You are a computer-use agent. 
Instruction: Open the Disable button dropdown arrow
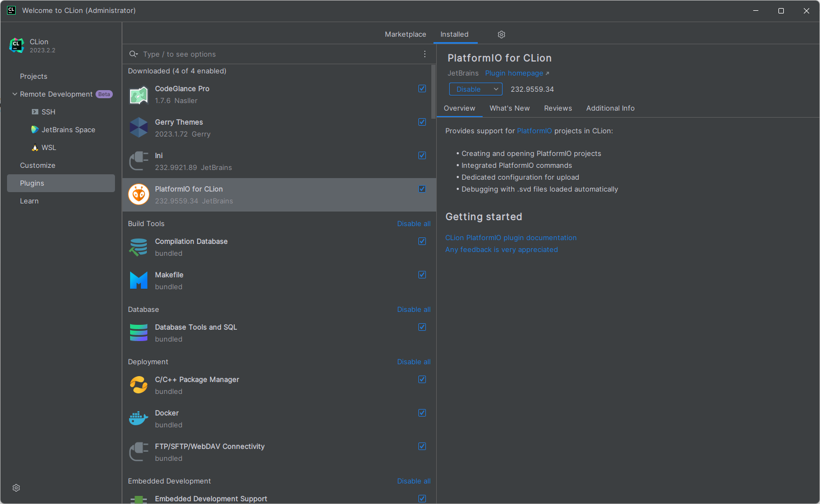click(x=496, y=89)
